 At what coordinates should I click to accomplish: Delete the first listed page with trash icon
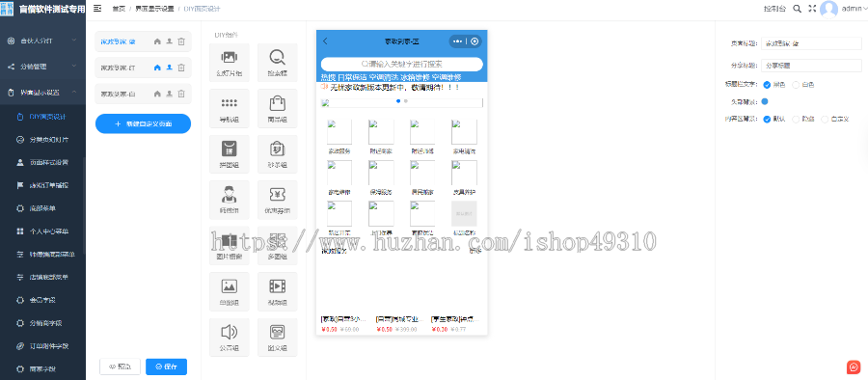click(181, 41)
